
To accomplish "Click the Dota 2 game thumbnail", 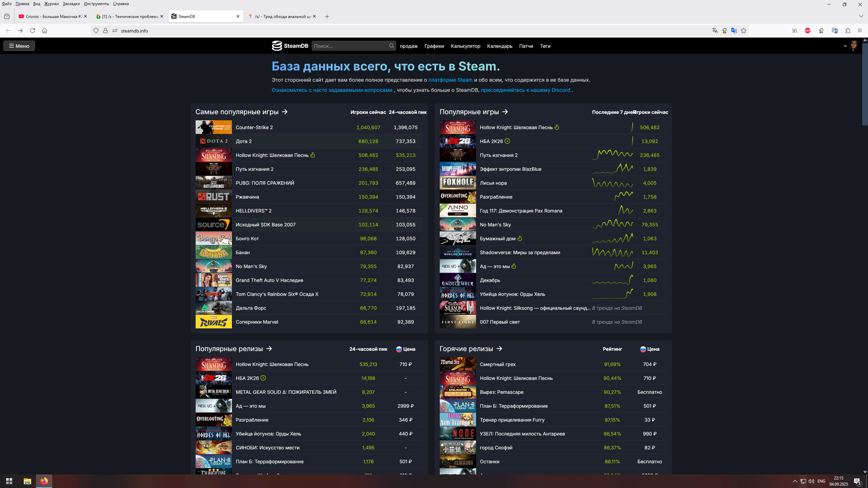I will [x=214, y=141].
